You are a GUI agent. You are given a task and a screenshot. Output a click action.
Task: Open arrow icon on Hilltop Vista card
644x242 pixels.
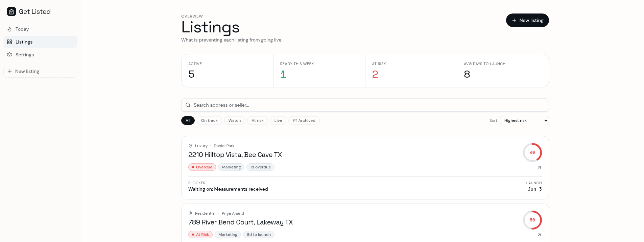click(x=539, y=167)
